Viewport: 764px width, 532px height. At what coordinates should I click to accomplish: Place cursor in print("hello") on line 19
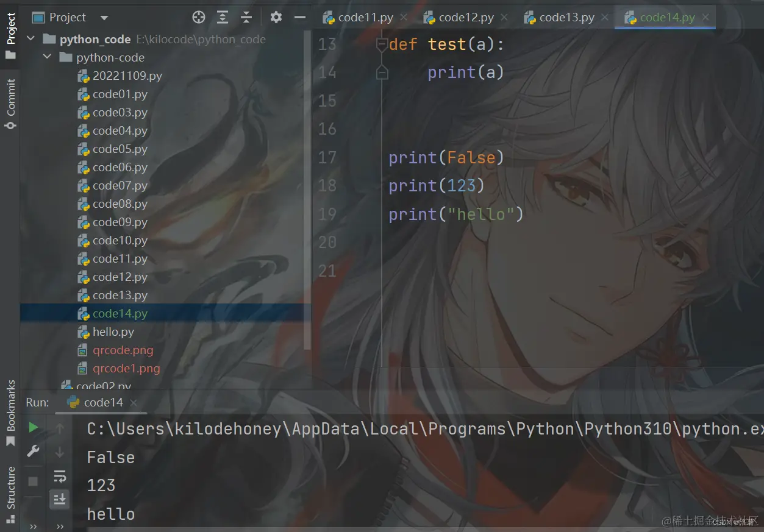click(x=456, y=215)
